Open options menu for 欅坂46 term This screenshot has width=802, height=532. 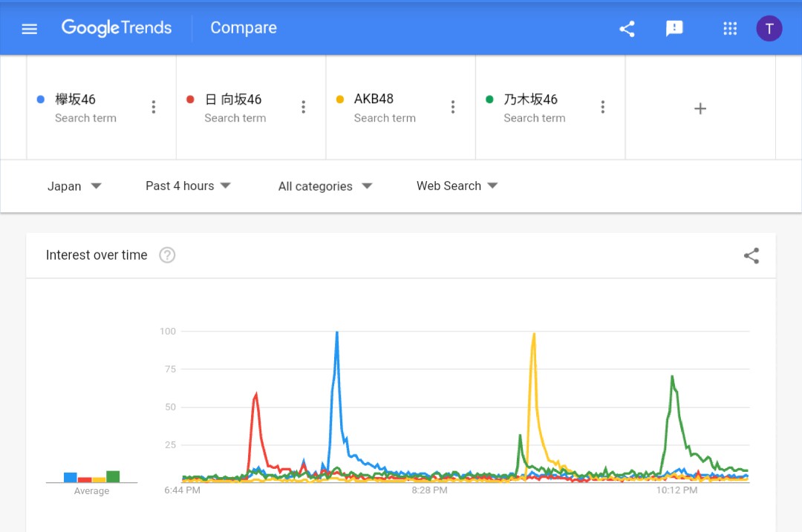(x=154, y=107)
